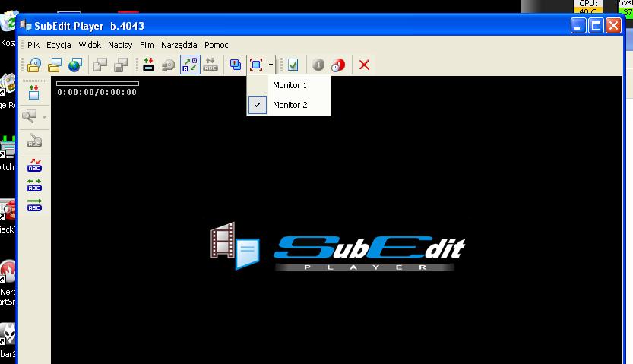Click sidebar arrows over blue window icon

34,93
